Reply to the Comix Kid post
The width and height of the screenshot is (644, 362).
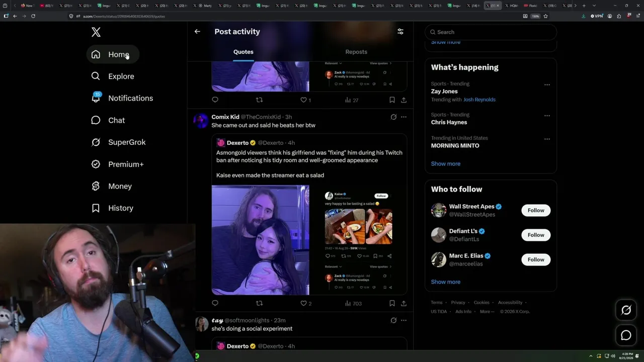click(x=215, y=303)
